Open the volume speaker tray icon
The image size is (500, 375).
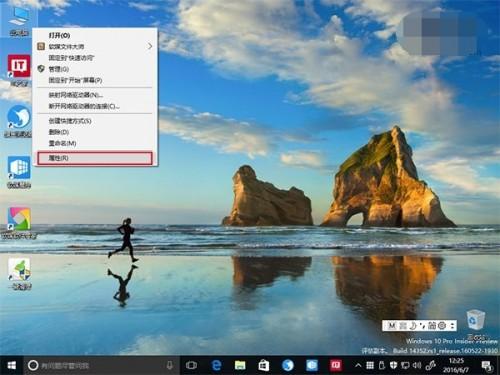point(417,366)
